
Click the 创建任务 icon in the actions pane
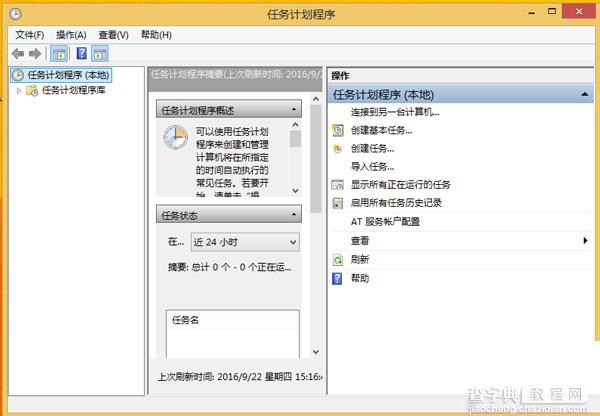(338, 149)
